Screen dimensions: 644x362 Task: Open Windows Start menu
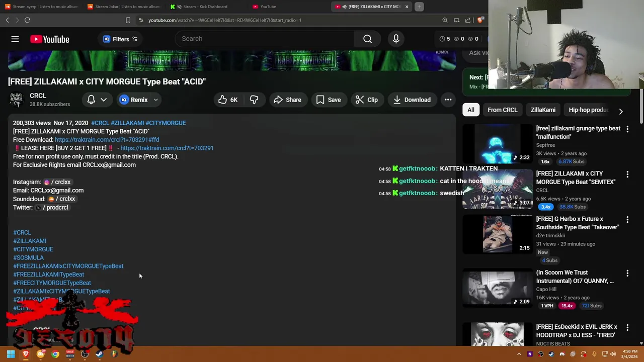point(11,354)
